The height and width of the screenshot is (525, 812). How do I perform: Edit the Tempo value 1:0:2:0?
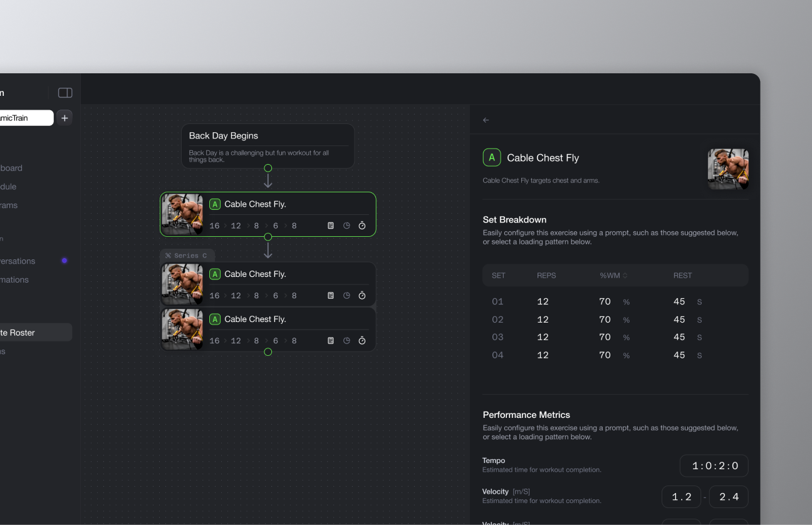click(x=714, y=466)
